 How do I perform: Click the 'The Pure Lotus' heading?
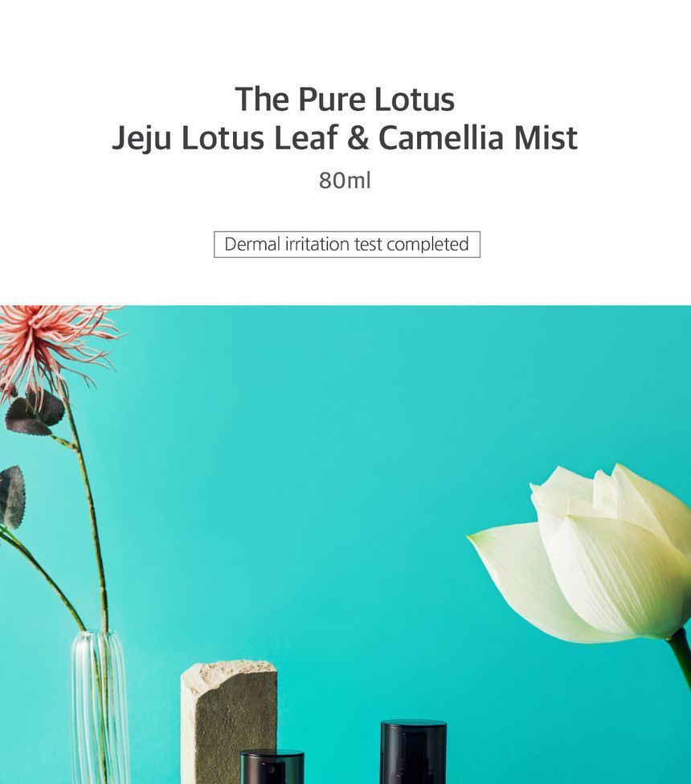point(345,99)
